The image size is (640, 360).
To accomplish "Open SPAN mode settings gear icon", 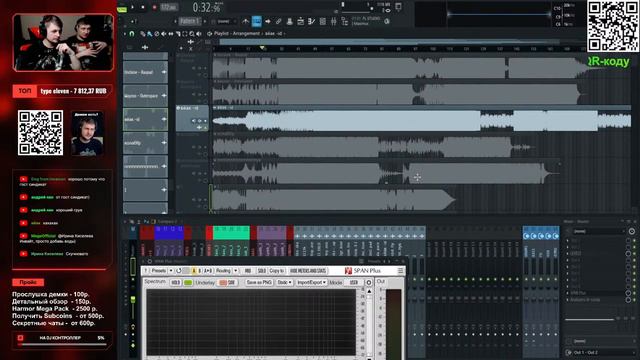I will 369,282.
